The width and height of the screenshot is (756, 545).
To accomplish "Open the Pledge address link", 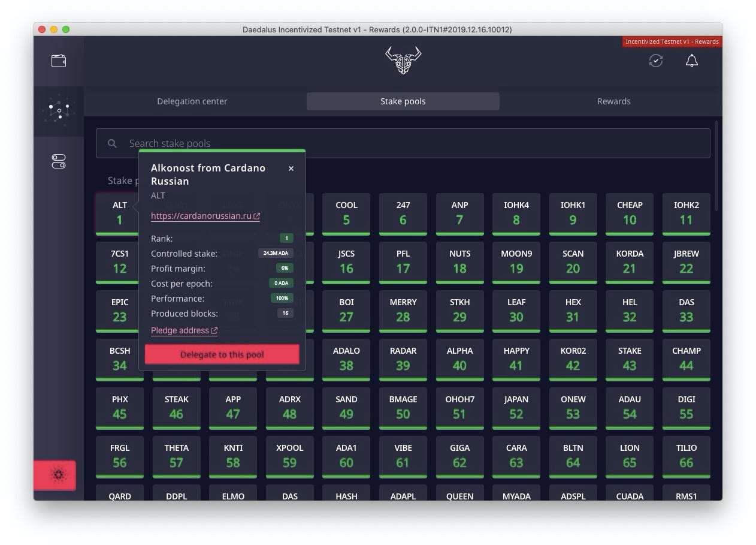I will pos(184,330).
